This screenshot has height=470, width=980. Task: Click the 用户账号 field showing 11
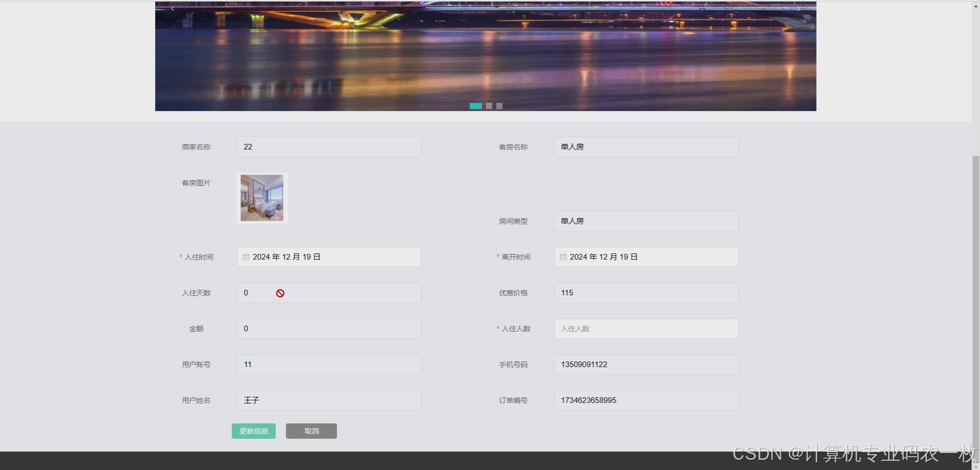[329, 364]
